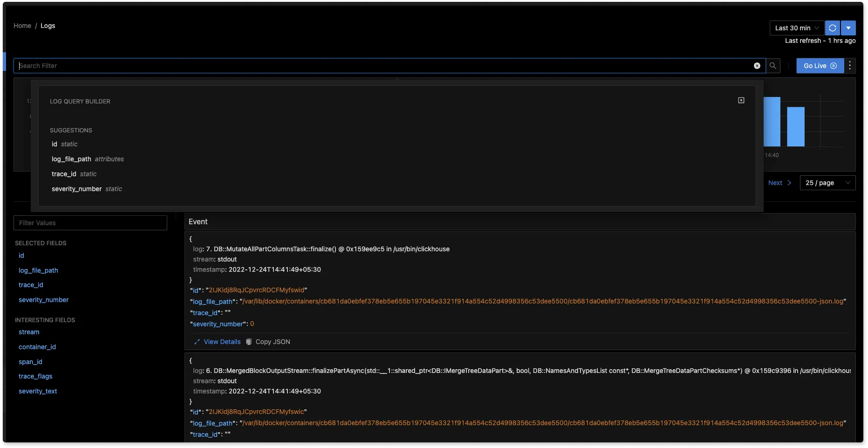This screenshot has height=448, width=868.
Task: Click the Logs breadcrumb item
Action: tap(48, 26)
